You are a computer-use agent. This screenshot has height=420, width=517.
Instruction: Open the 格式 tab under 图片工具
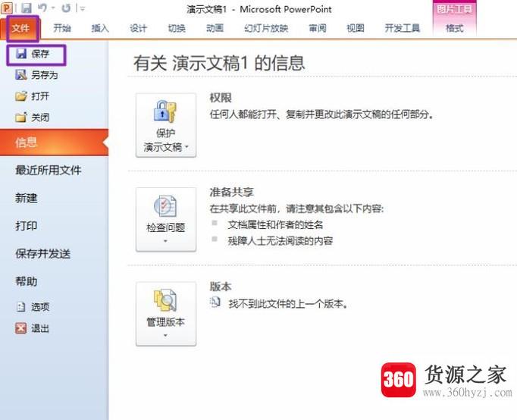pyautogui.click(x=454, y=28)
